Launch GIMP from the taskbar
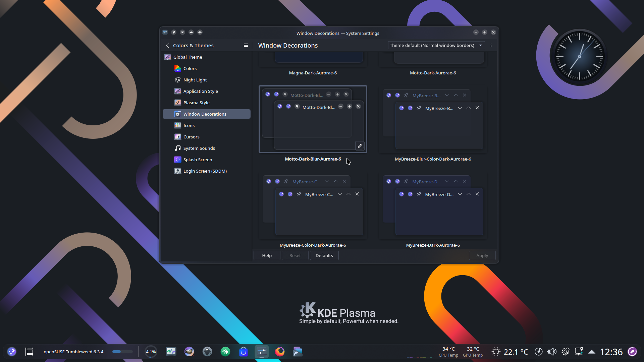This screenshot has height=362, width=644. (189, 352)
